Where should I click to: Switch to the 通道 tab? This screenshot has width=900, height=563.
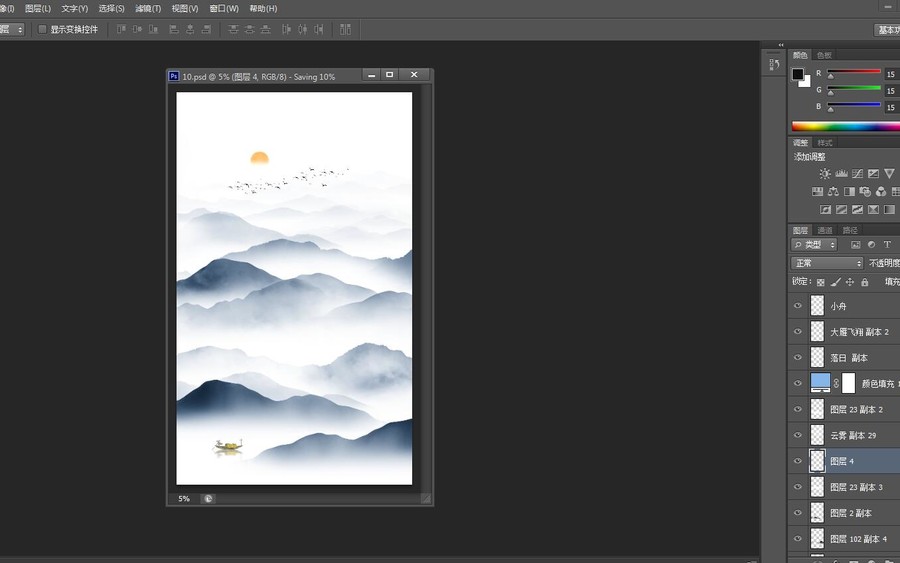click(x=825, y=230)
